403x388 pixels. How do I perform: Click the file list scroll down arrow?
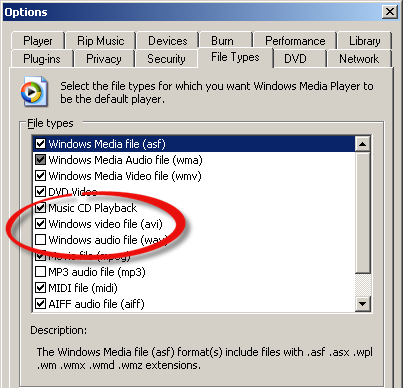(x=362, y=304)
